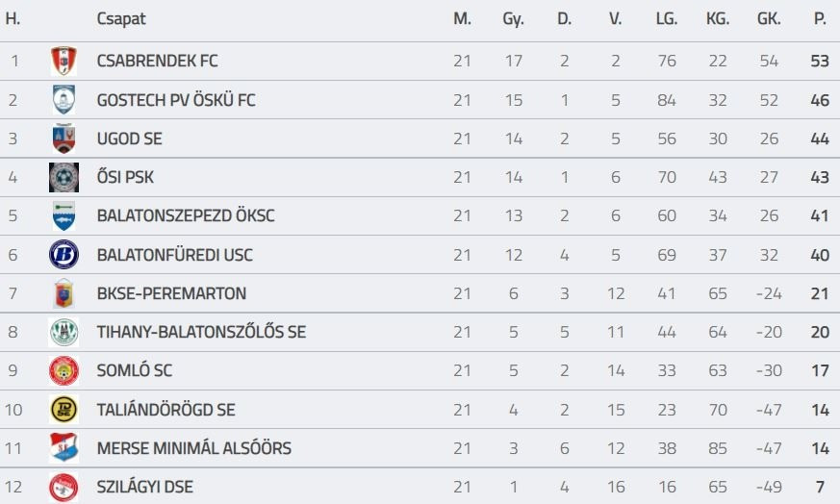
Task: Click the Merse Minimál Alsóörs crest
Action: click(x=64, y=448)
